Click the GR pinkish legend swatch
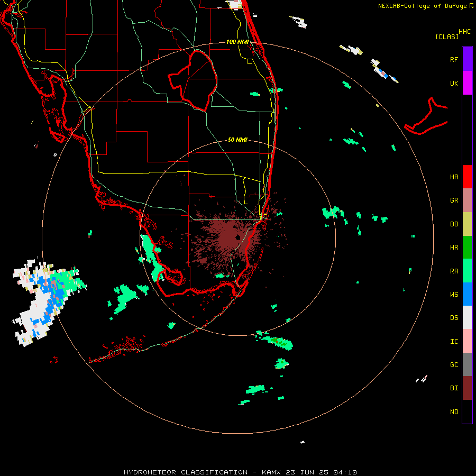This screenshot has width=476, height=476. coord(467,200)
